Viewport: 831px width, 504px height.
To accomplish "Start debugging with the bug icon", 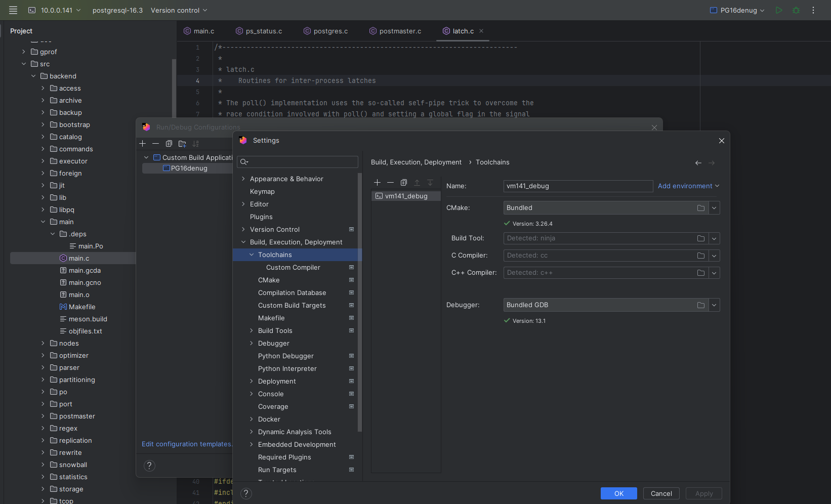I will [x=796, y=10].
